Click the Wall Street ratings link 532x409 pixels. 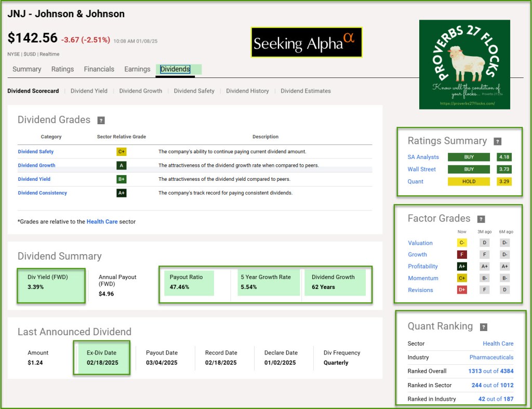coord(421,169)
